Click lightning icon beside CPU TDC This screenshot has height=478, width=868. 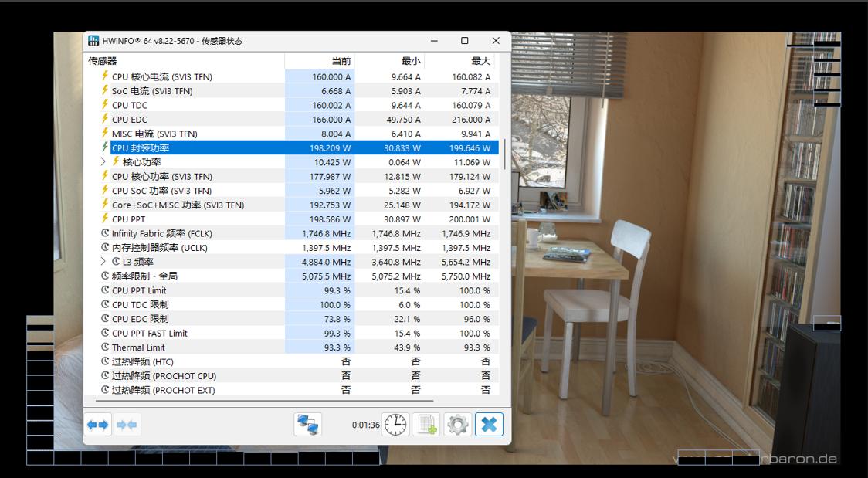pyautogui.click(x=104, y=104)
